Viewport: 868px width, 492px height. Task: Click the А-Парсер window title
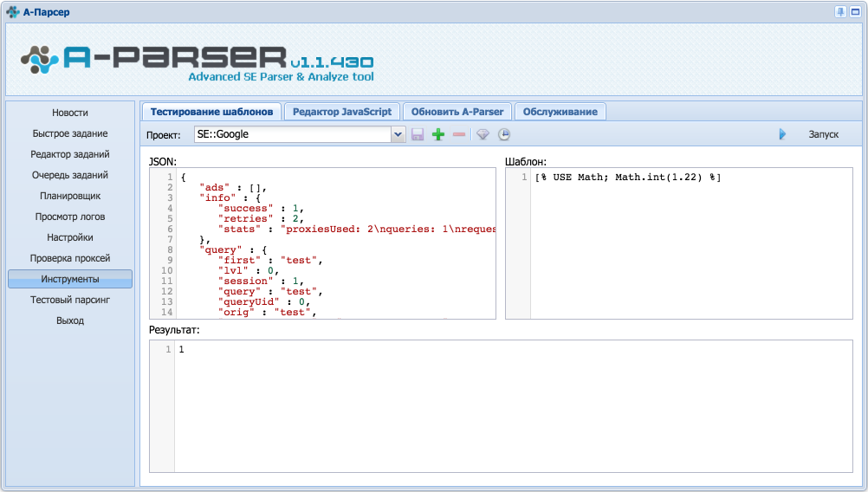47,12
